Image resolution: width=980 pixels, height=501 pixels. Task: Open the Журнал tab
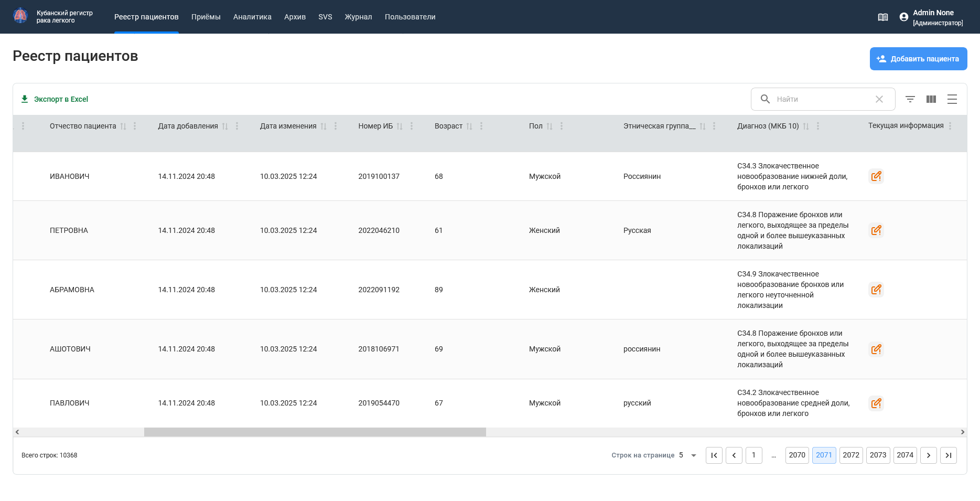tap(358, 17)
